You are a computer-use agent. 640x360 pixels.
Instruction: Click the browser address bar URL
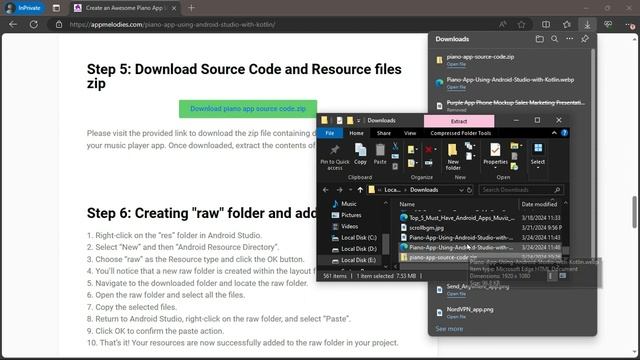(x=172, y=24)
